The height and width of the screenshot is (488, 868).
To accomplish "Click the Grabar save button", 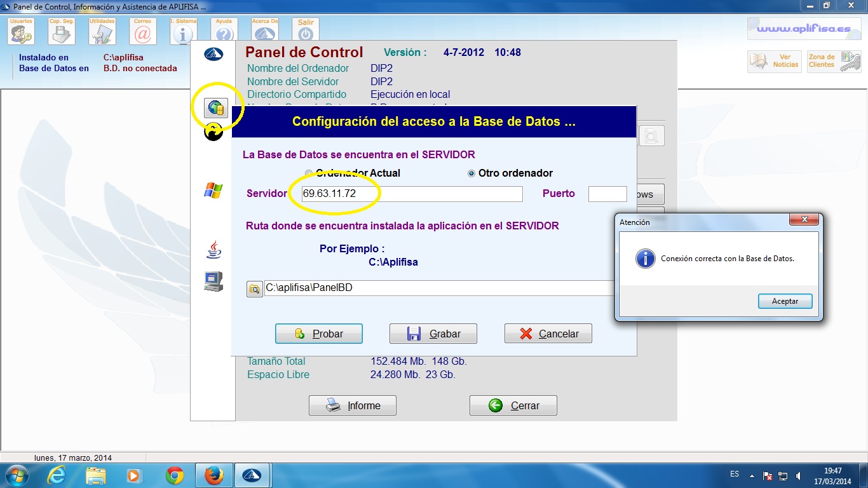I will (x=433, y=334).
